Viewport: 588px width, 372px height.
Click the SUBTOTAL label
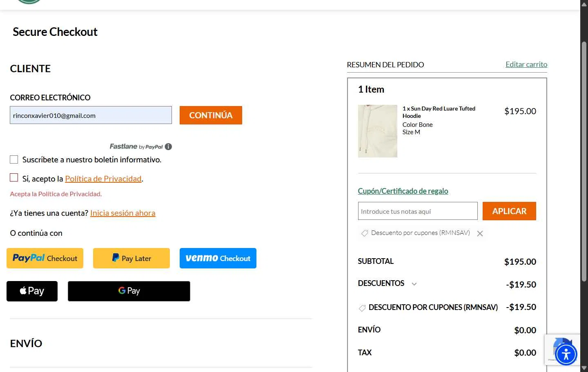(376, 261)
